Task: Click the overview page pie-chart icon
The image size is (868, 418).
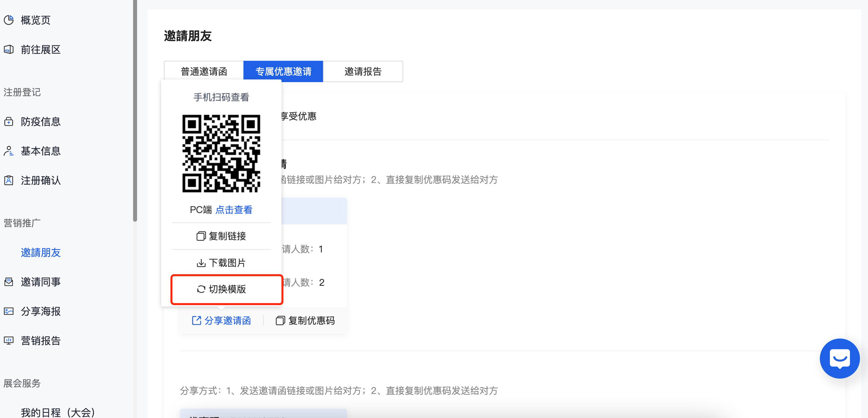Action: pos(9,20)
